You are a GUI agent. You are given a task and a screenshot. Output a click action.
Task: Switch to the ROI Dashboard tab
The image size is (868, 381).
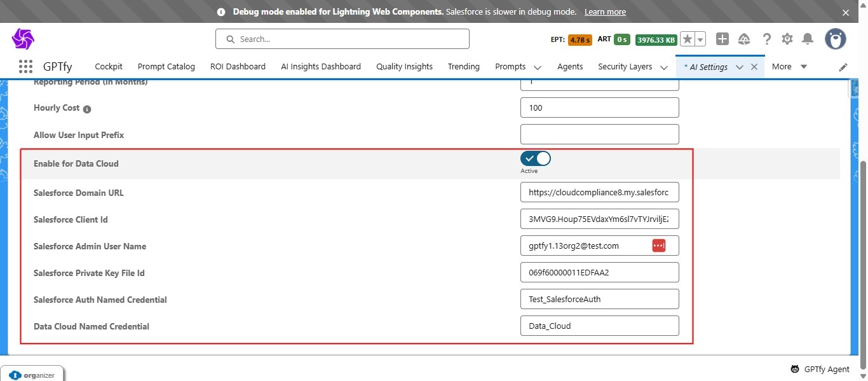click(238, 66)
